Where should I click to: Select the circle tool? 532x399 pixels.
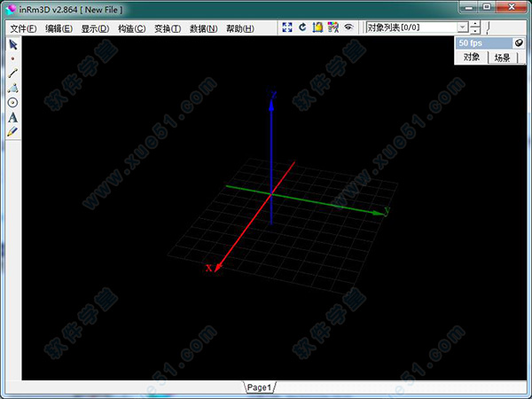[12, 102]
